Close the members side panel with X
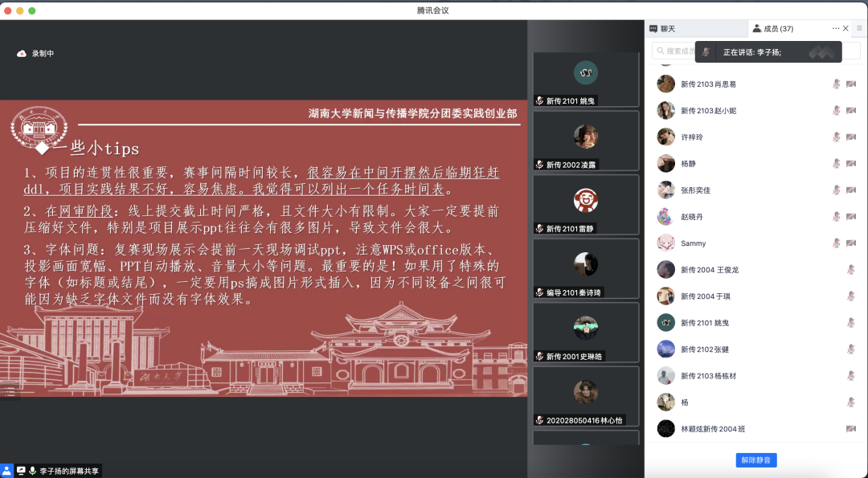Viewport: 868px width, 478px height. (x=845, y=28)
